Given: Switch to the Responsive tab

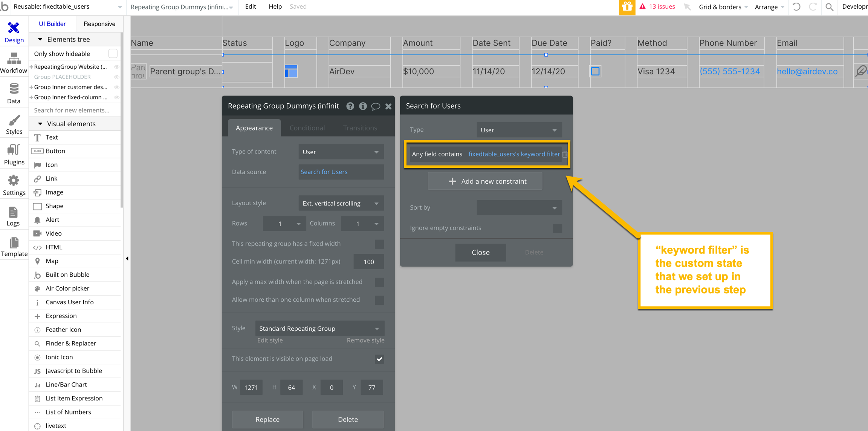Looking at the screenshot, I should click(99, 24).
